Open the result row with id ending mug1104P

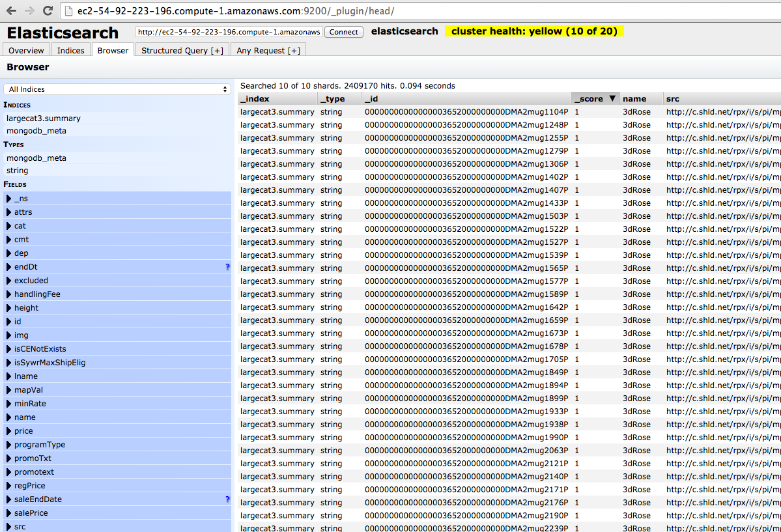[509, 112]
